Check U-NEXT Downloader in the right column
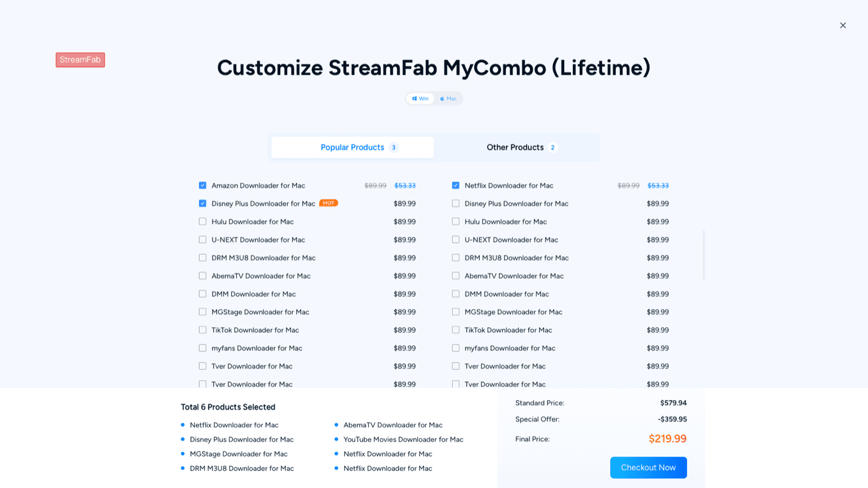This screenshot has width=868, height=488. tap(456, 239)
